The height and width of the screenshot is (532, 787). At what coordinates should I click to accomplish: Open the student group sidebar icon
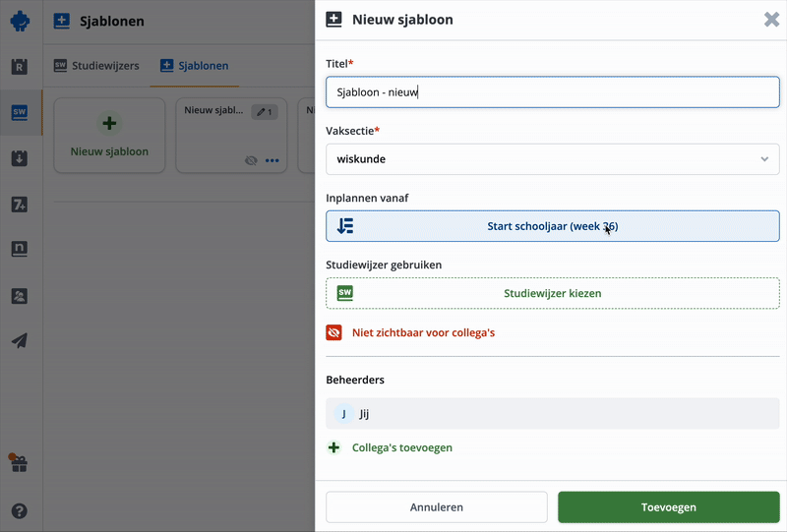20,295
